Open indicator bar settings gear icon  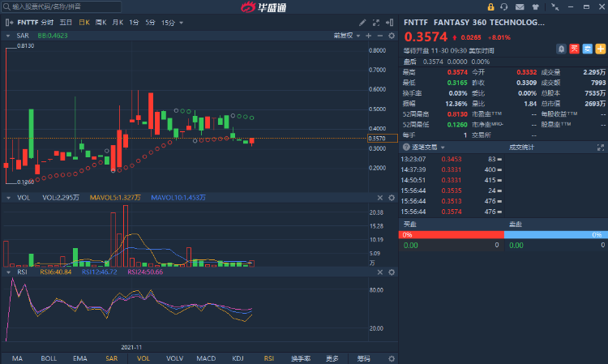click(392, 358)
